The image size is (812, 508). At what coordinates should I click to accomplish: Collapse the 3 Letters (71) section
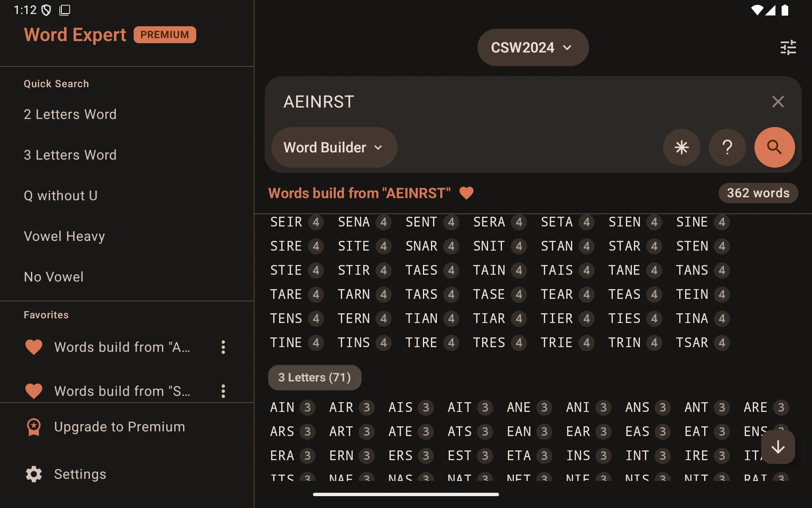tap(315, 378)
